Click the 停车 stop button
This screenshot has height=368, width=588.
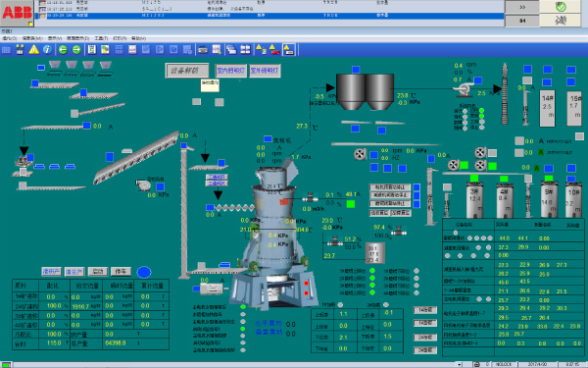tap(121, 271)
